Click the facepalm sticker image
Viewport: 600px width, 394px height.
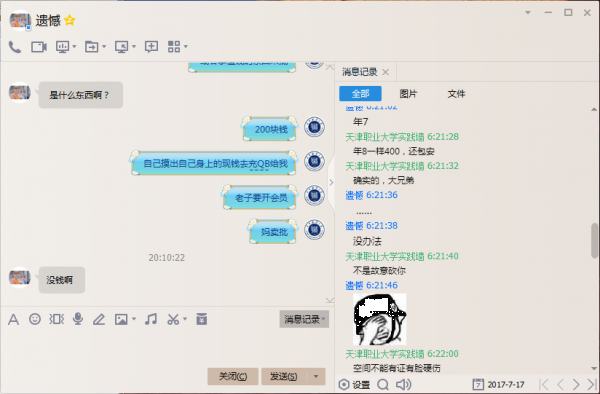(379, 319)
